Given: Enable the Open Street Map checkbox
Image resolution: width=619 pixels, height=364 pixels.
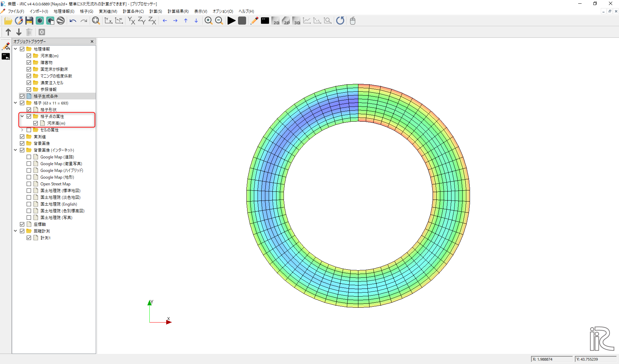Looking at the screenshot, I should tap(29, 184).
